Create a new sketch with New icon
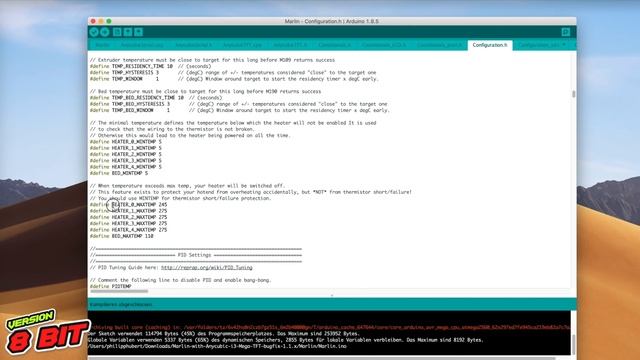Screen dimensions: 640x360 (x=117, y=32)
